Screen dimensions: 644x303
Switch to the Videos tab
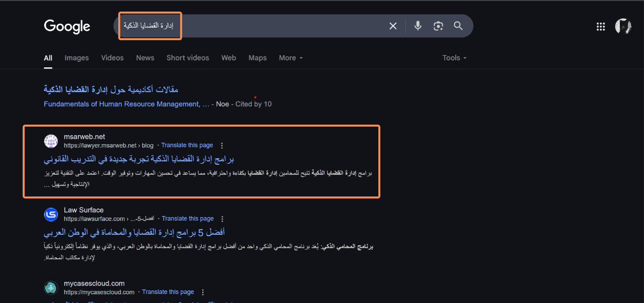point(112,58)
